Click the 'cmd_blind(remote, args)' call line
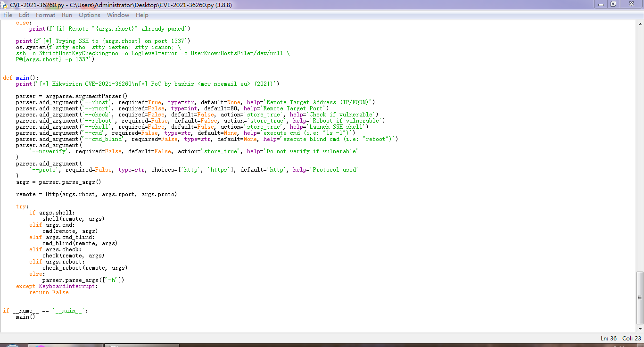644x347 pixels. [80, 243]
